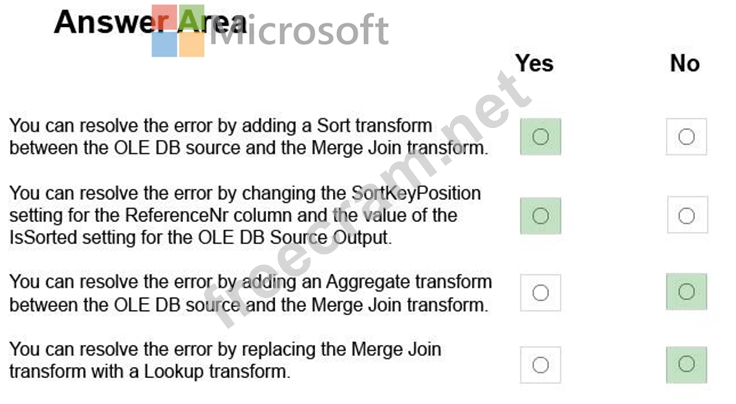Screen dimensions: 736x404
Task: Select No for adding a Sort transform
Action: click(x=686, y=137)
